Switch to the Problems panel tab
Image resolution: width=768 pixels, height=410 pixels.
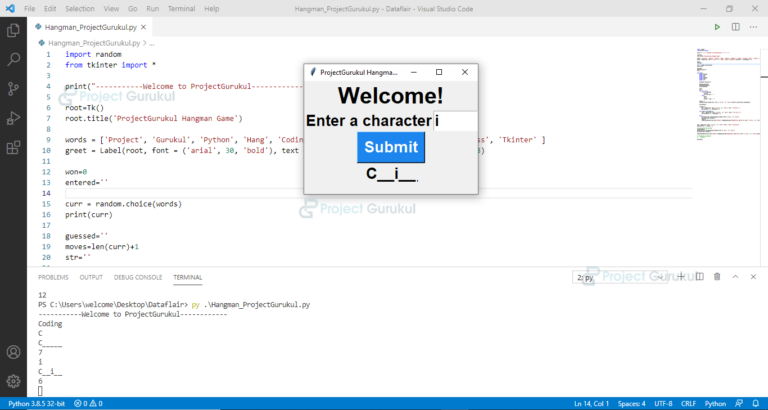pyautogui.click(x=53, y=277)
